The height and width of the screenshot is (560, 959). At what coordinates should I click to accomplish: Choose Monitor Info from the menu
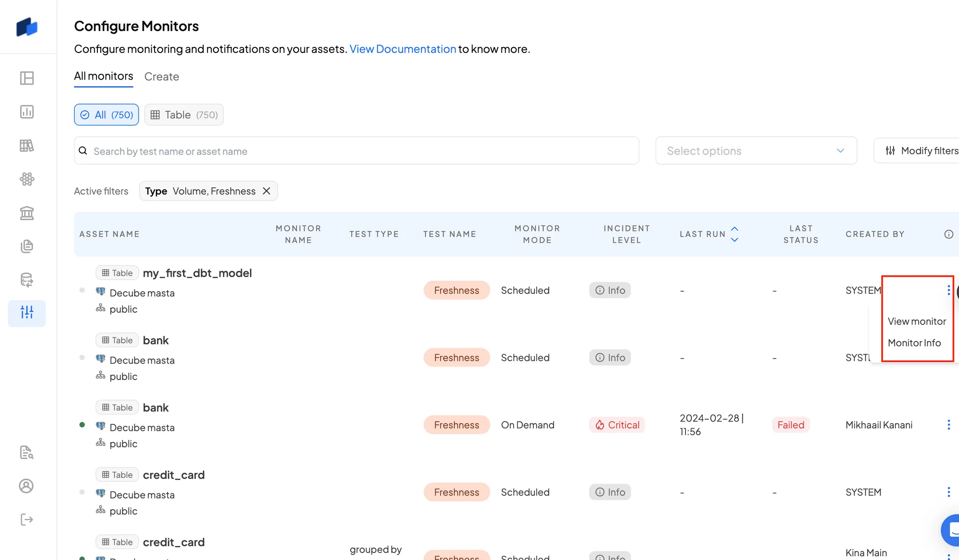click(x=914, y=343)
